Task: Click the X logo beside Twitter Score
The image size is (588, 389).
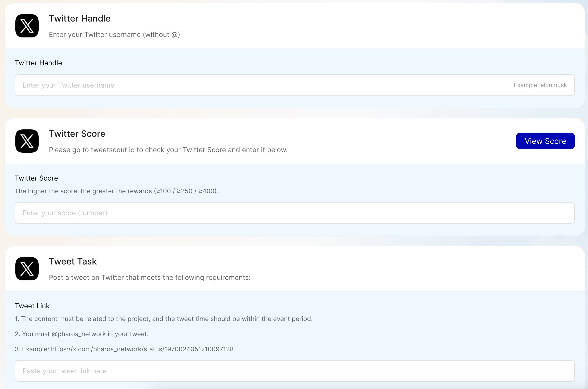Action: coord(27,141)
